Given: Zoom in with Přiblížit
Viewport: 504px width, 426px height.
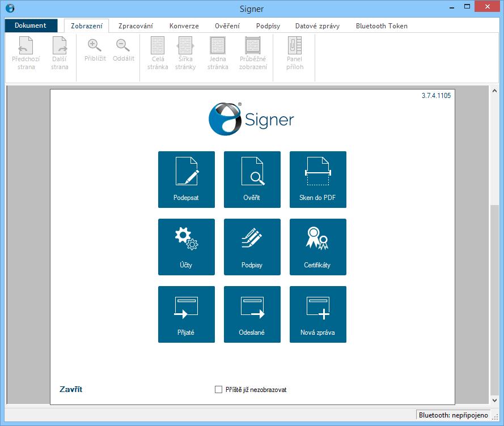Looking at the screenshot, I should [95, 50].
